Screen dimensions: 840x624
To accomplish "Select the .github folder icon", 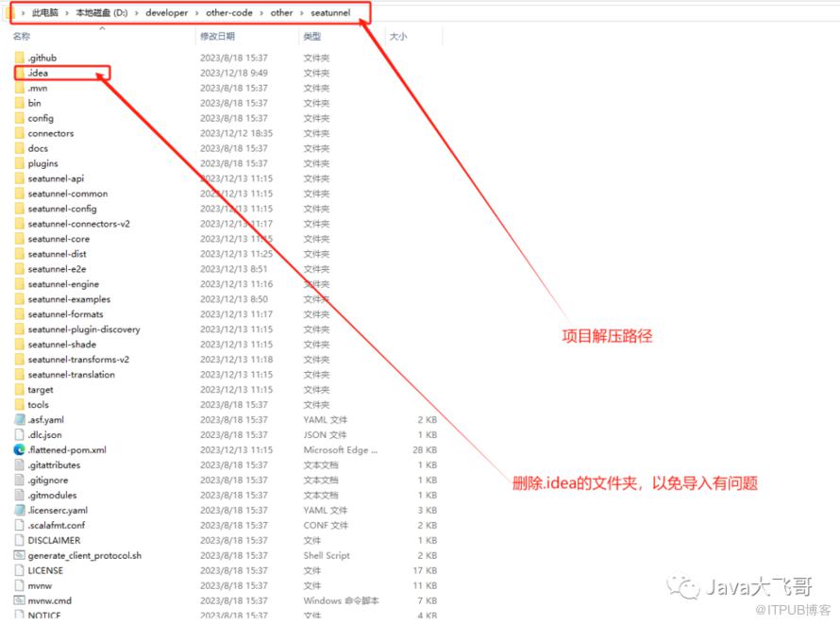I will coord(20,58).
